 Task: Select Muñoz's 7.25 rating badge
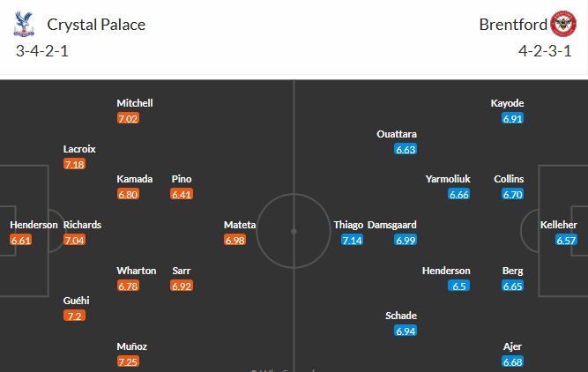coord(129,361)
